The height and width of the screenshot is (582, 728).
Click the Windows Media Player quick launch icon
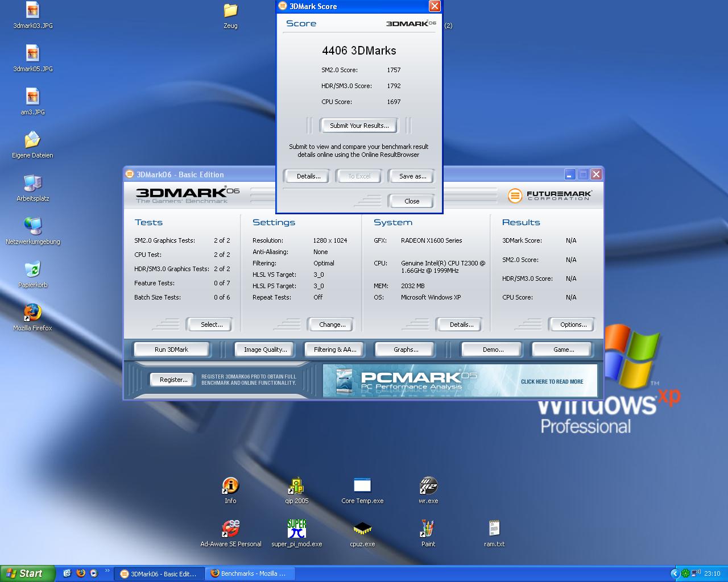click(x=94, y=573)
